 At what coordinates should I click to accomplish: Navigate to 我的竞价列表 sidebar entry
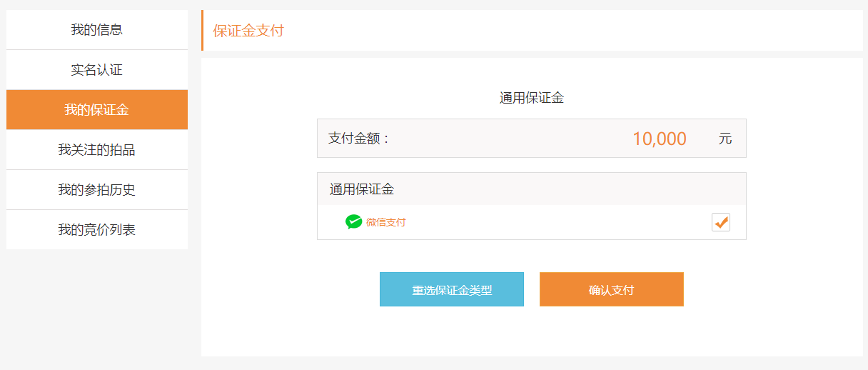click(96, 230)
